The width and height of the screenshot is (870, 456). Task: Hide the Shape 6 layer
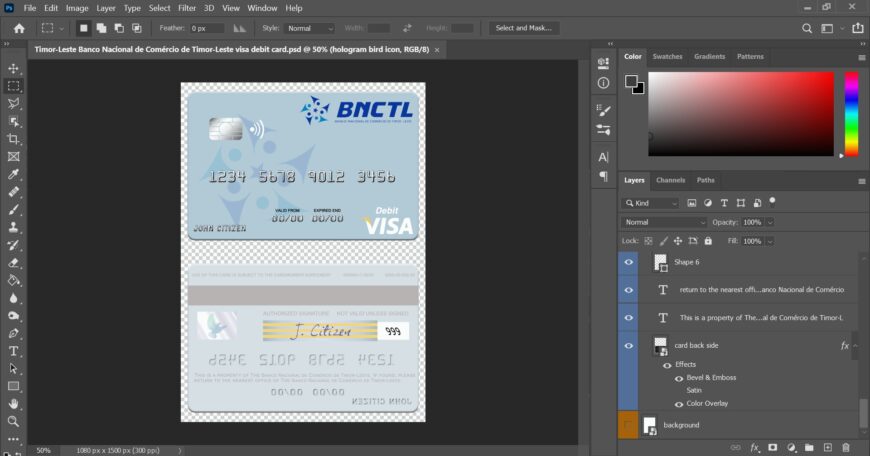[x=629, y=262]
